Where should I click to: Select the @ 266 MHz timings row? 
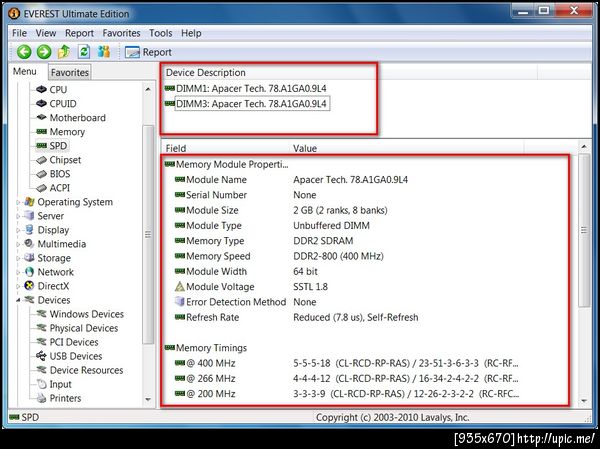click(346, 379)
